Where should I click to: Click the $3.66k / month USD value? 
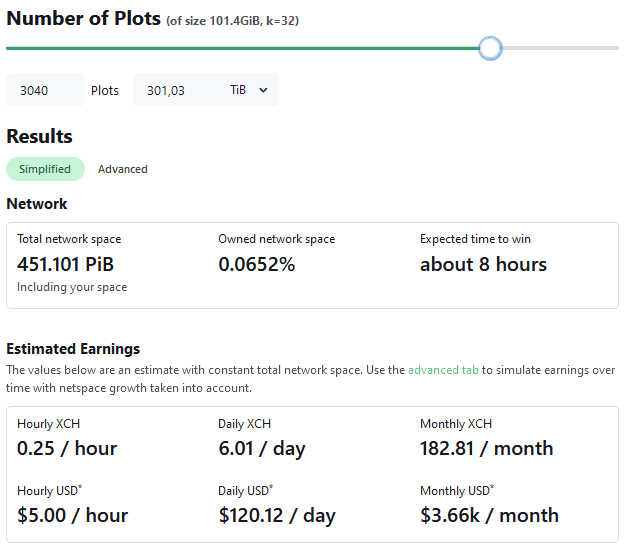pyautogui.click(x=489, y=516)
